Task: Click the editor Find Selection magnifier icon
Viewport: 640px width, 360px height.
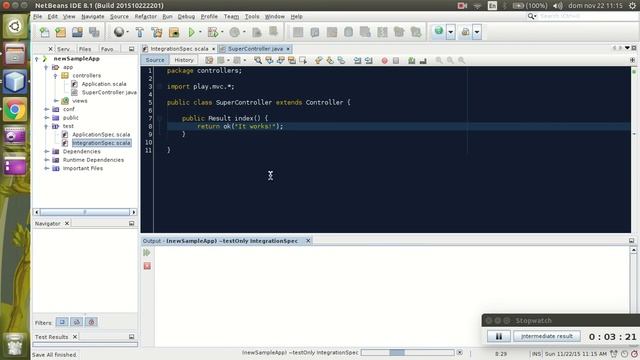Action: pos(258,60)
